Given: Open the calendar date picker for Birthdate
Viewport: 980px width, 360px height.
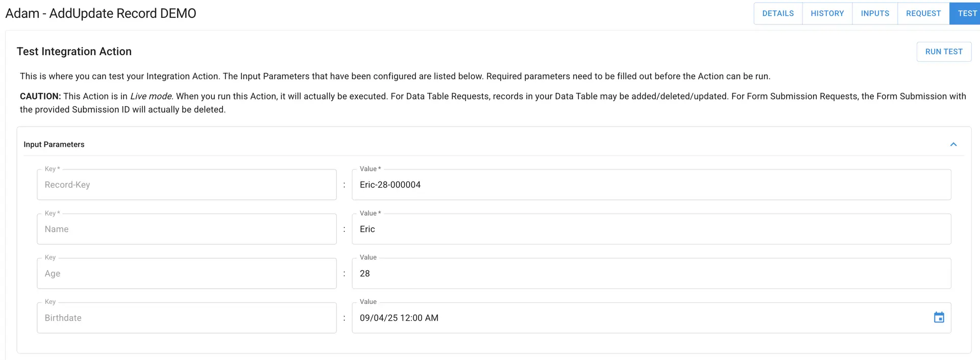Looking at the screenshot, I should point(940,317).
